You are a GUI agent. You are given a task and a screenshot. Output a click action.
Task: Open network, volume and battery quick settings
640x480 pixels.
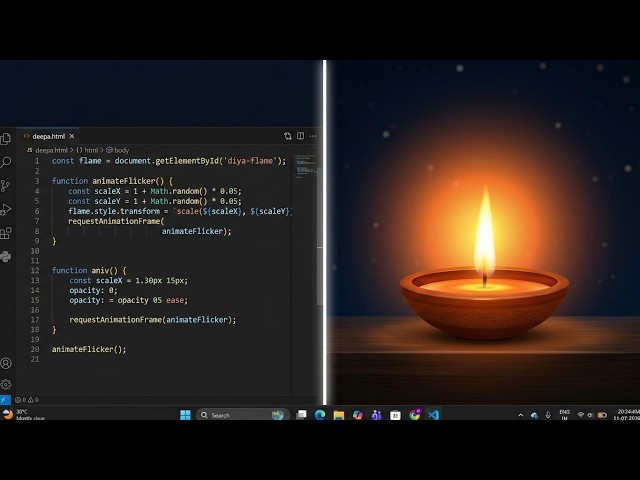(x=591, y=415)
